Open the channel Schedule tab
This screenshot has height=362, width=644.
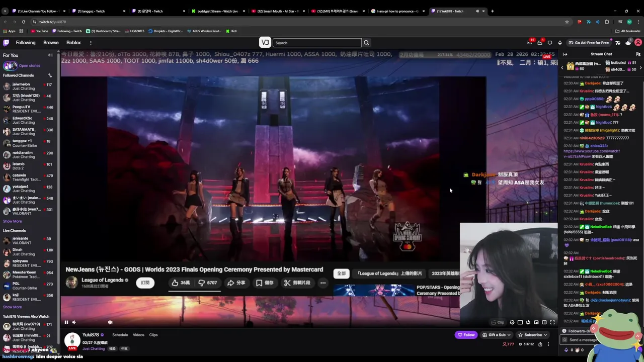tap(120, 335)
